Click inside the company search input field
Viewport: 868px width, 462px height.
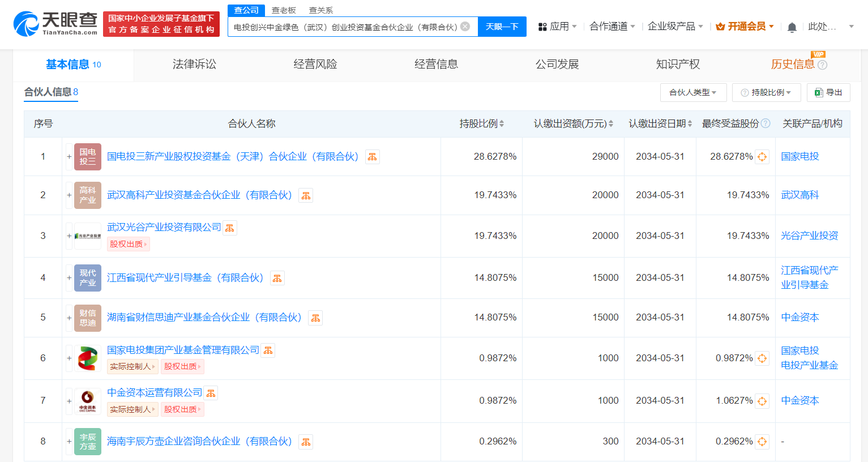pos(345,26)
